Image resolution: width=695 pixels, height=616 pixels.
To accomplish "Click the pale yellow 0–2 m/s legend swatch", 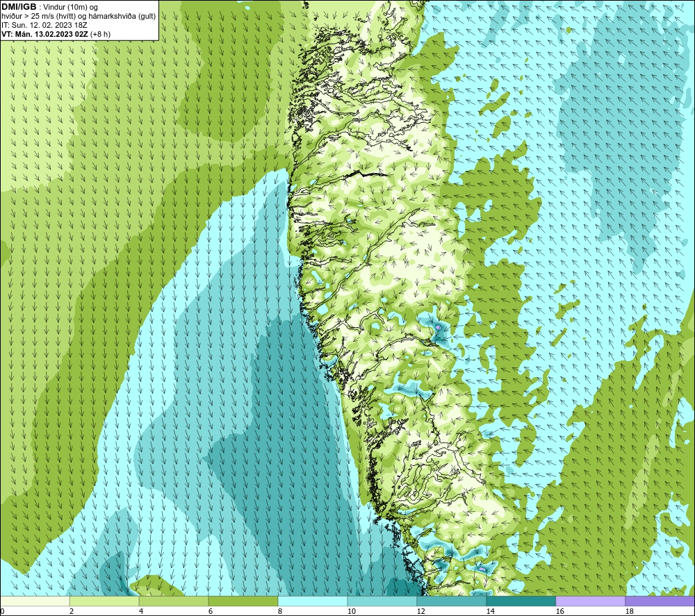I will tap(35, 601).
